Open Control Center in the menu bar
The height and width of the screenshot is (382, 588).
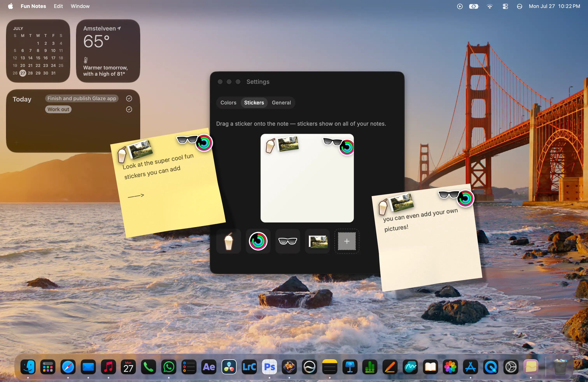click(505, 6)
